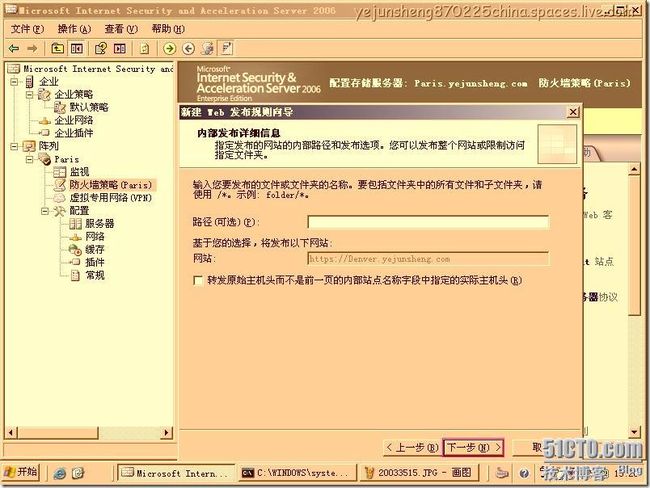Select 网络 under 配置

95,237
